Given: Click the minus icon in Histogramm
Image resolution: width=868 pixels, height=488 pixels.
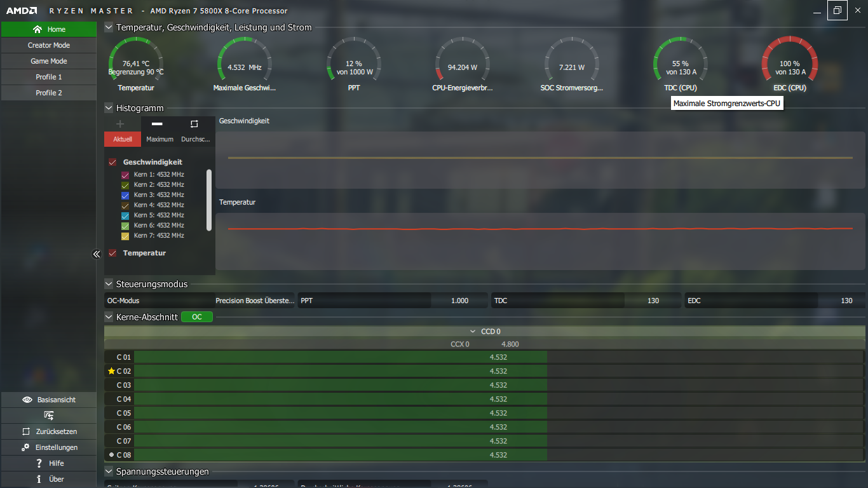Looking at the screenshot, I should point(157,124).
